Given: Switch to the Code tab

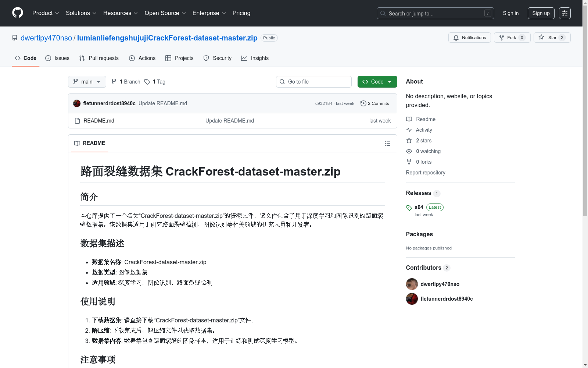Looking at the screenshot, I should point(26,58).
